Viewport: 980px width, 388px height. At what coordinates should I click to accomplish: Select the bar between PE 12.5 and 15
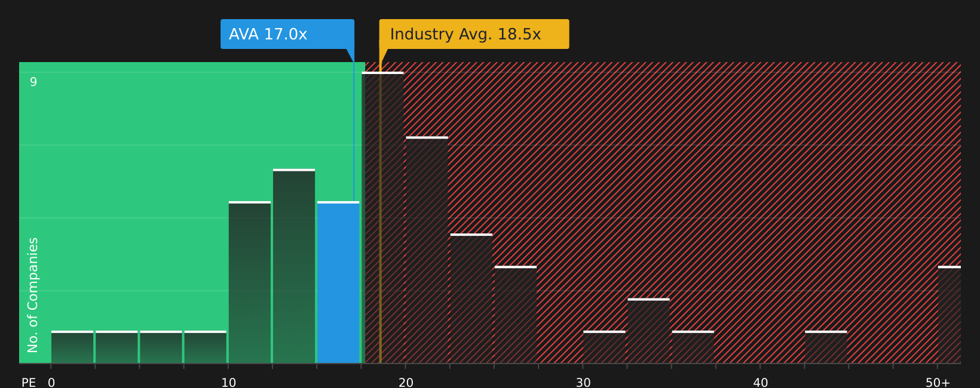click(294, 266)
